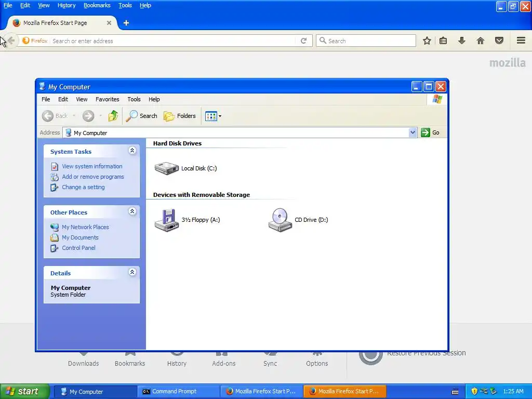Viewport: 532px width, 399px height.
Task: Collapse the System Tasks panel
Action: pyautogui.click(x=132, y=150)
